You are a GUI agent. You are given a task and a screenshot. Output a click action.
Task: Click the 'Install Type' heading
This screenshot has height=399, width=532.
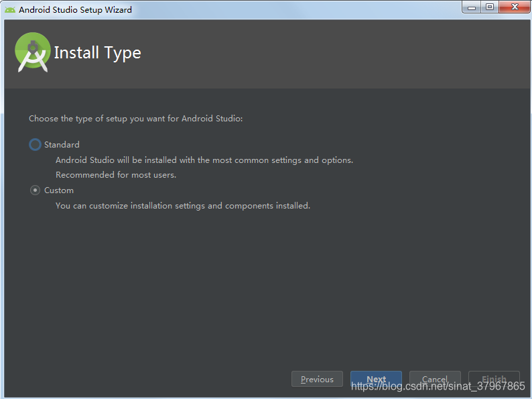[98, 53]
